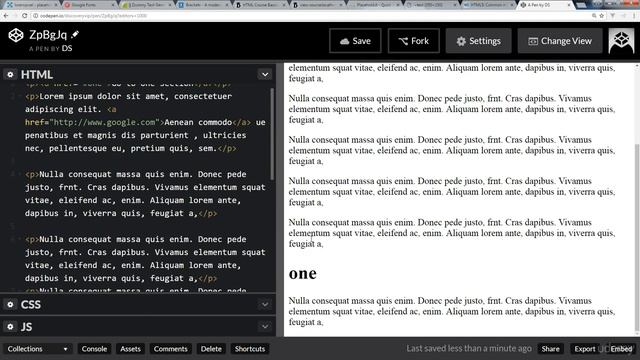
Task: Click 'Aenean commodo' link text in code
Action: 198,122
